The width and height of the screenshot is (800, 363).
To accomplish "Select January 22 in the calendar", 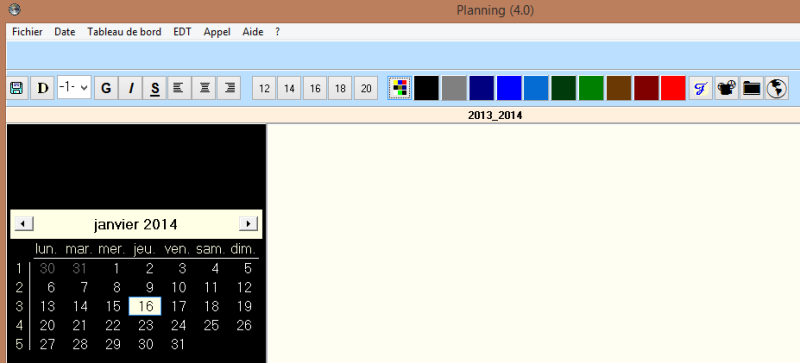I will [x=113, y=325].
